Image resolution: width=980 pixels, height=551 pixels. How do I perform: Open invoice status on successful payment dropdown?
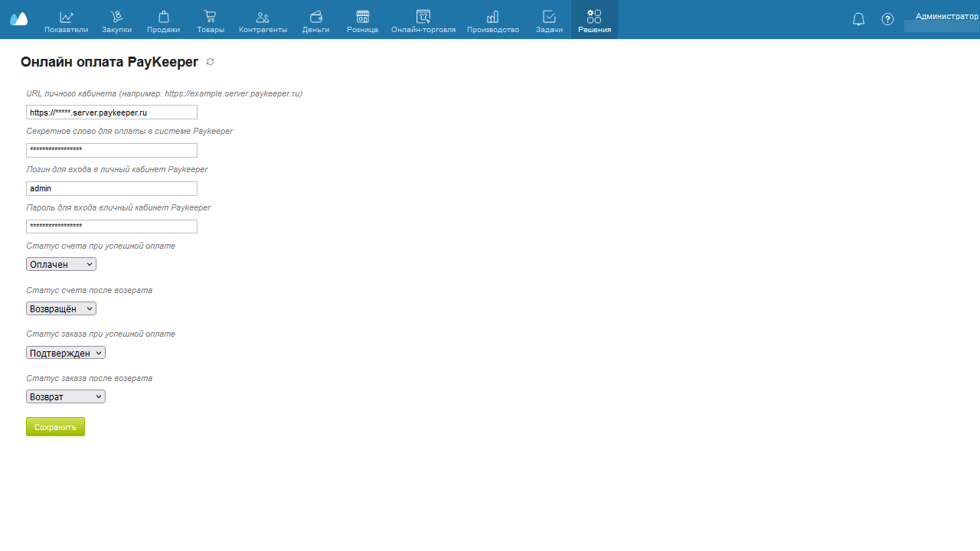pyautogui.click(x=61, y=264)
